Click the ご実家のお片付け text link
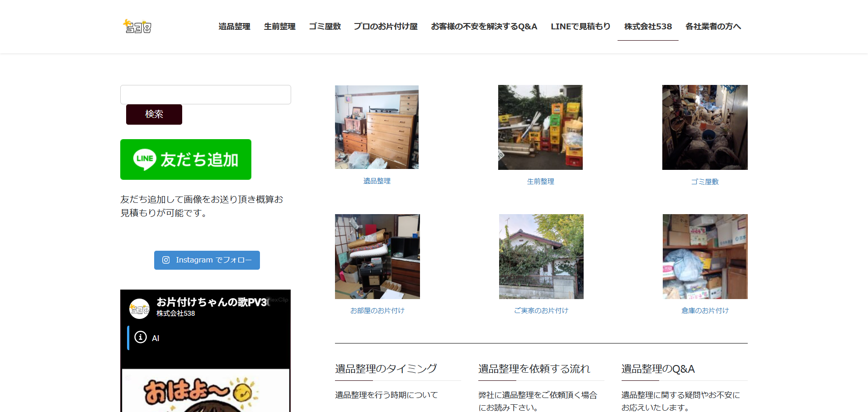The image size is (868, 412). (x=541, y=311)
